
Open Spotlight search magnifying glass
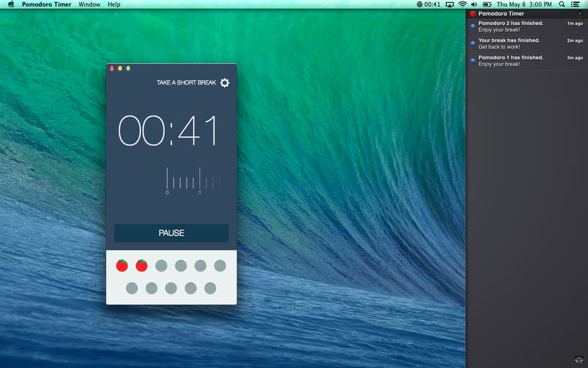[562, 4]
